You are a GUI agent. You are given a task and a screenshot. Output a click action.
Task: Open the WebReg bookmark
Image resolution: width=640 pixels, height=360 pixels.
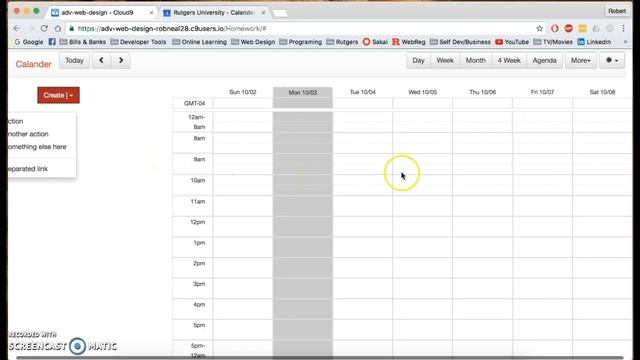(409, 42)
